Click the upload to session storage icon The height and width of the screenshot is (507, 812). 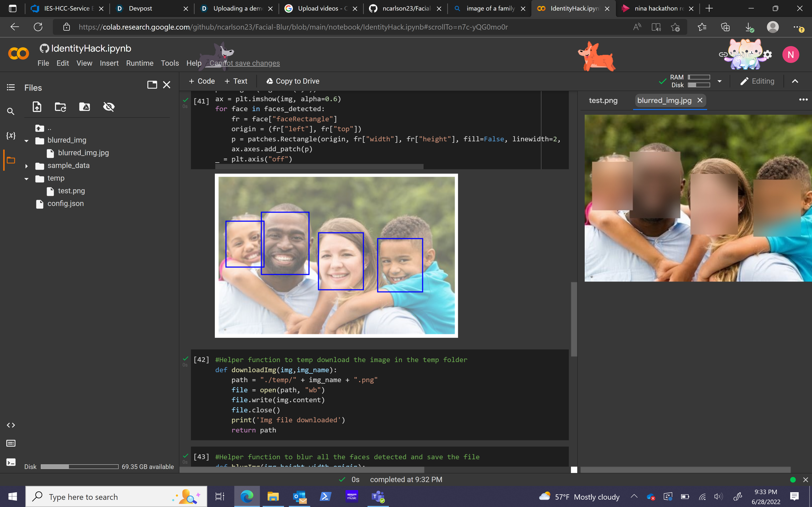37,107
